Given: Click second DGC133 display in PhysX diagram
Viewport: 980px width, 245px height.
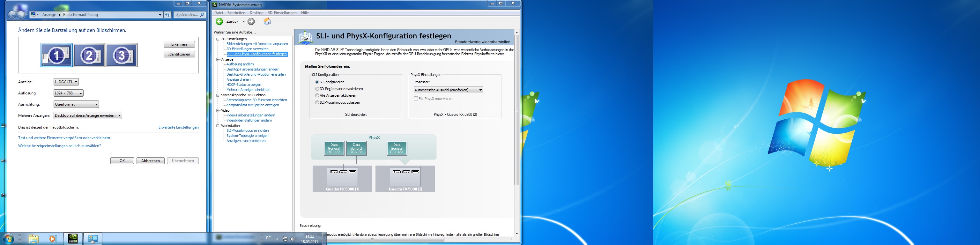Looking at the screenshot, I should coord(356,148).
